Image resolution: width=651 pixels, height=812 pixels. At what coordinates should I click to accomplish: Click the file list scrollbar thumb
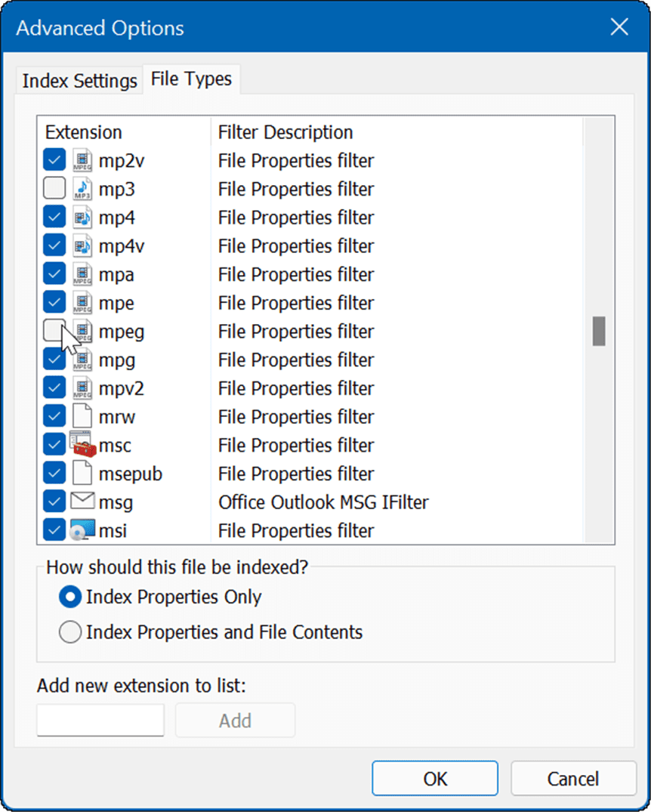599,331
